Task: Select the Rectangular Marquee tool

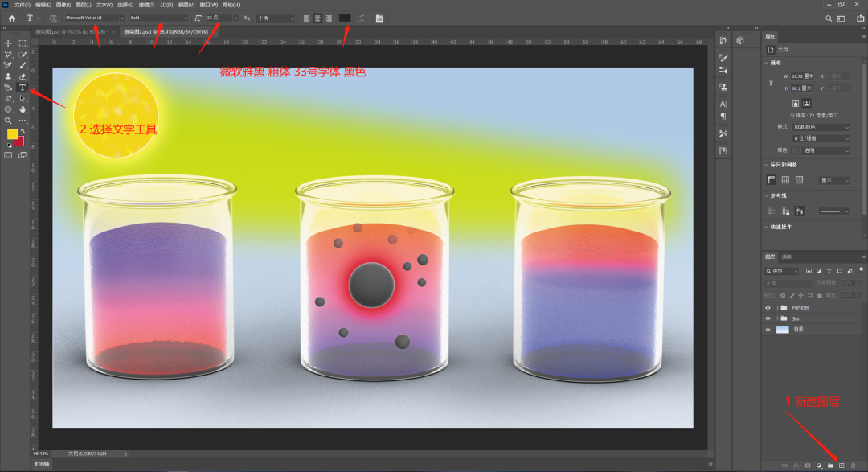Action: click(x=23, y=43)
